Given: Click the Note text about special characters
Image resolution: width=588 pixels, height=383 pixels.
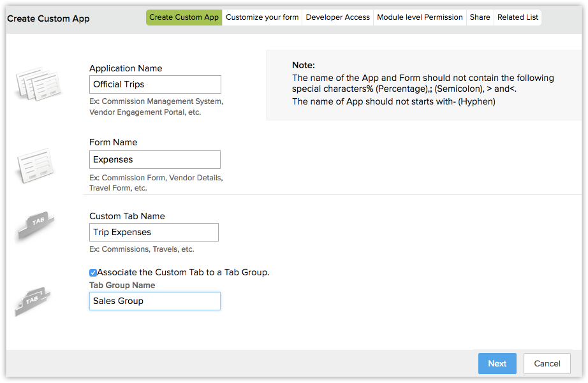Looking at the screenshot, I should click(422, 83).
